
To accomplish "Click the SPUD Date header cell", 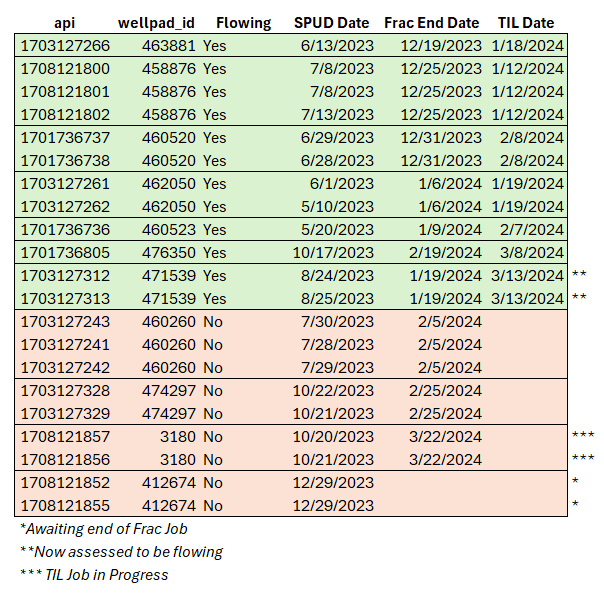I will (x=332, y=23).
